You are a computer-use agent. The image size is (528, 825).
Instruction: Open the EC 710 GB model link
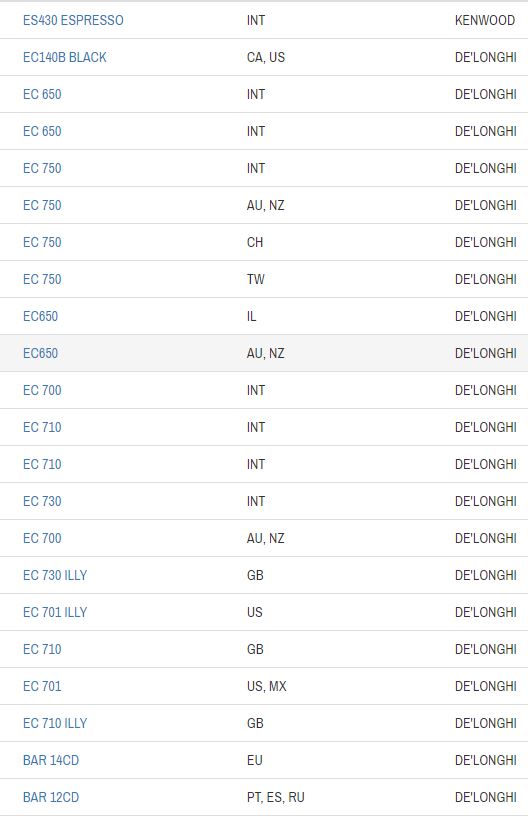pyautogui.click(x=42, y=649)
